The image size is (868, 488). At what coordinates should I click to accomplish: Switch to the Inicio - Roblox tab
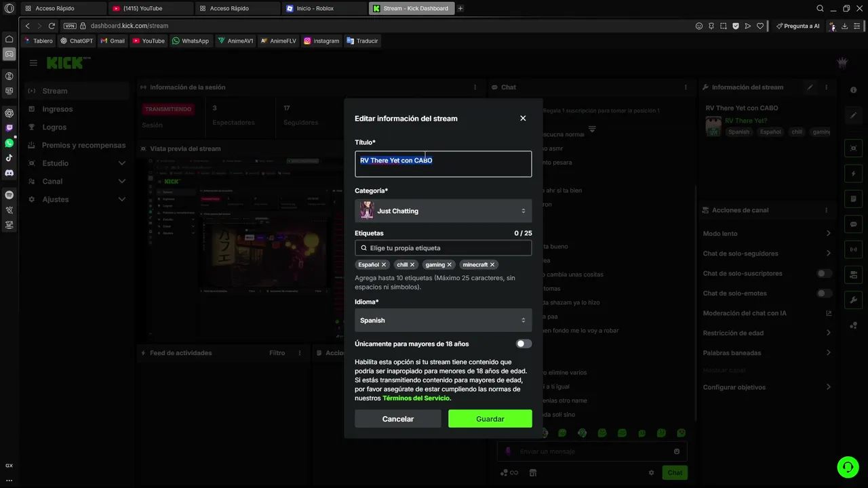(324, 9)
